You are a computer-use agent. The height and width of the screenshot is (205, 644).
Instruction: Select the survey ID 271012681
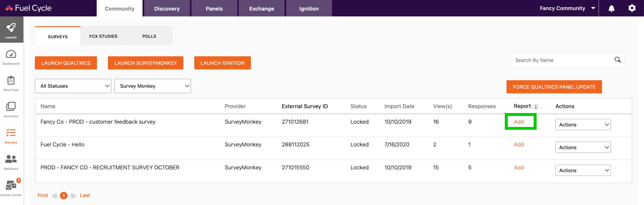click(295, 122)
